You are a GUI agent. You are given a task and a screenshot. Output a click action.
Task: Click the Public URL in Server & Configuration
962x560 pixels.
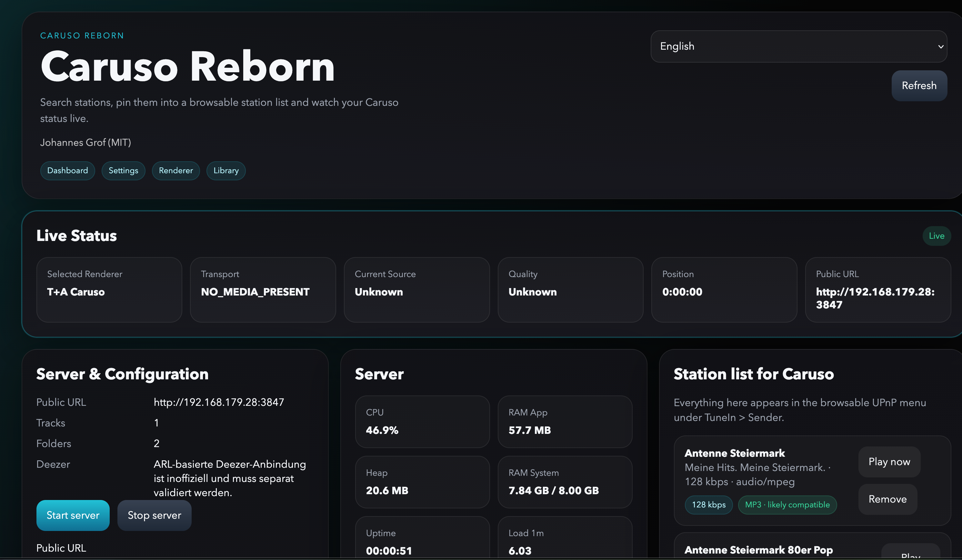coord(219,402)
